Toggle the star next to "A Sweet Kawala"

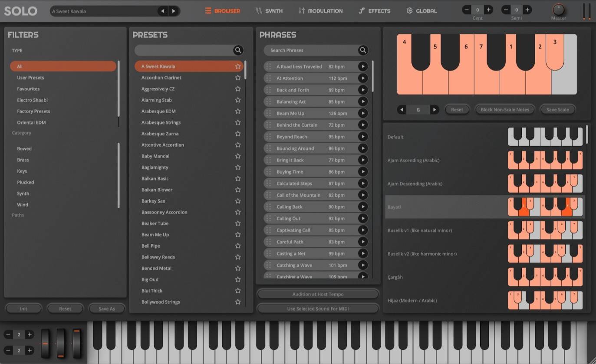(x=237, y=66)
